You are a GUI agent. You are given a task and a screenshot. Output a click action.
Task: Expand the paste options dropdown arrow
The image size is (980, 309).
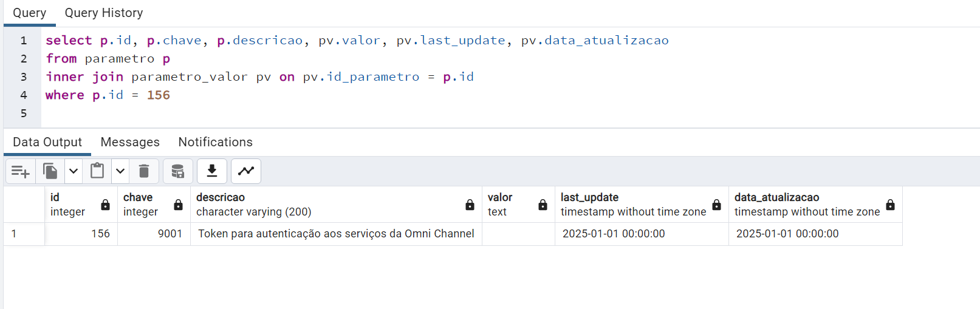[120, 171]
